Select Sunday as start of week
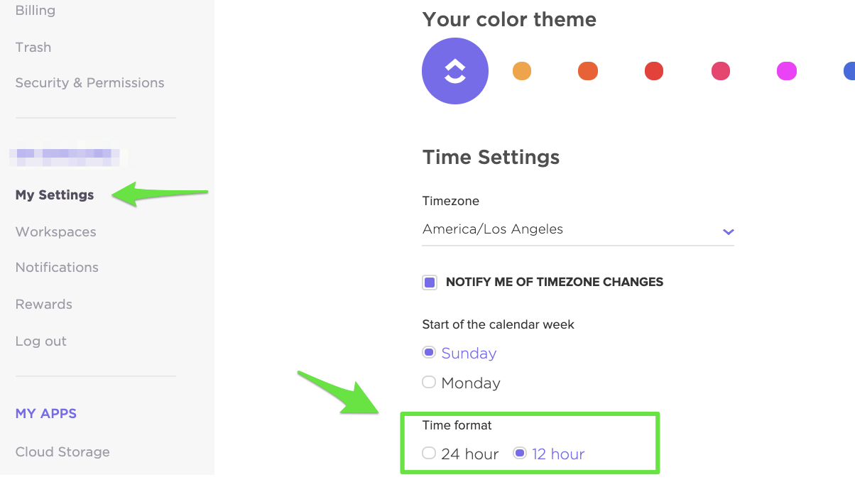The image size is (855, 504). point(429,353)
